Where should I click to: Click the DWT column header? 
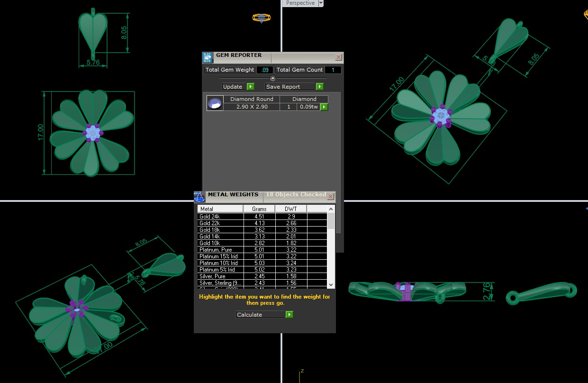tap(290, 209)
